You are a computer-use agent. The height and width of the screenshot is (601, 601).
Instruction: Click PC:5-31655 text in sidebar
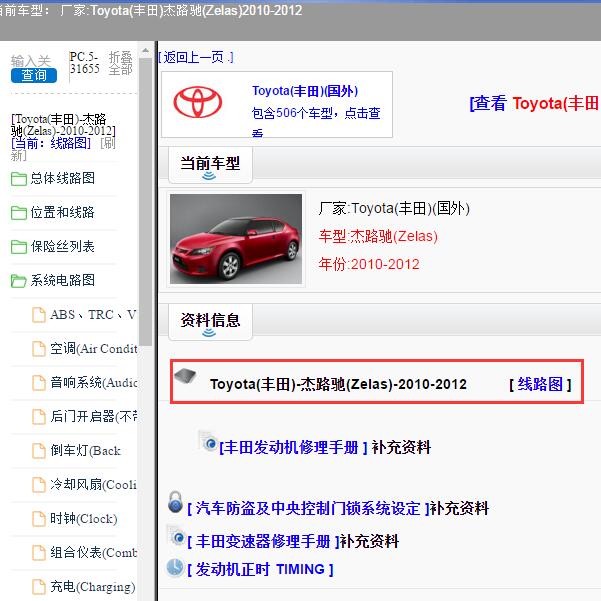(x=84, y=63)
